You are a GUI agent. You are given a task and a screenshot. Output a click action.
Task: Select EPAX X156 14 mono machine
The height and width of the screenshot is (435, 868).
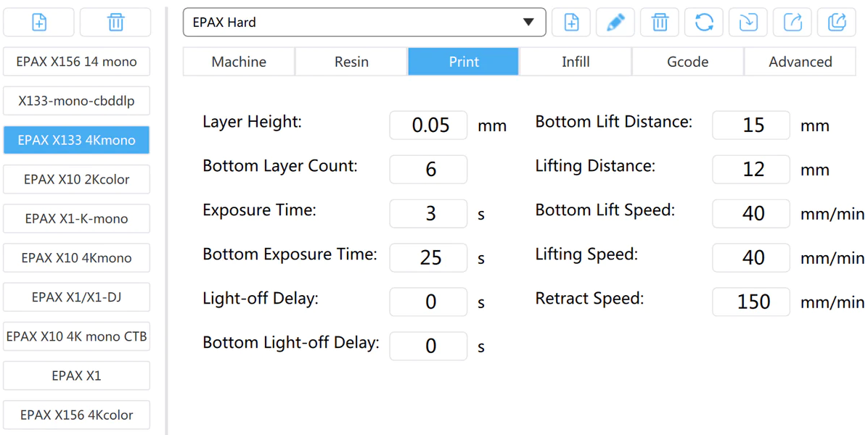click(x=76, y=62)
